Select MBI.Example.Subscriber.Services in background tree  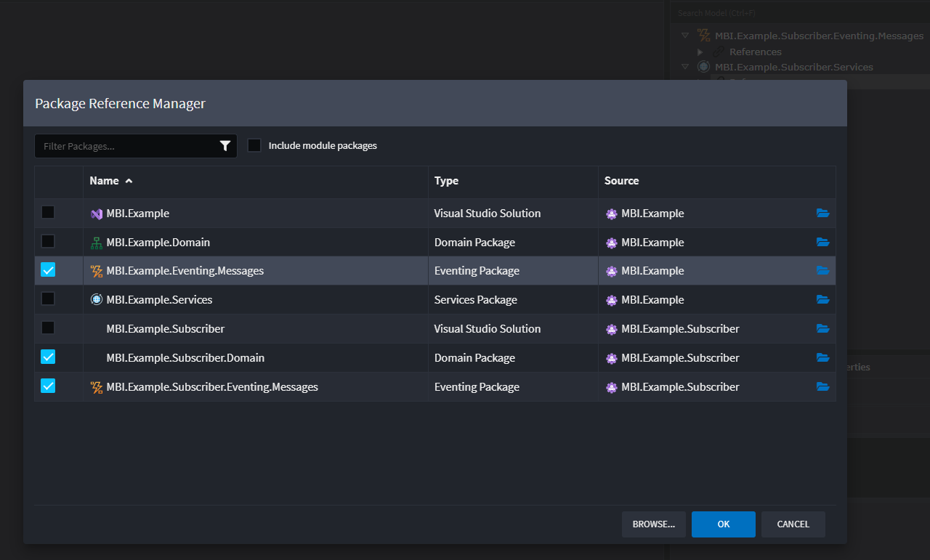click(x=794, y=67)
